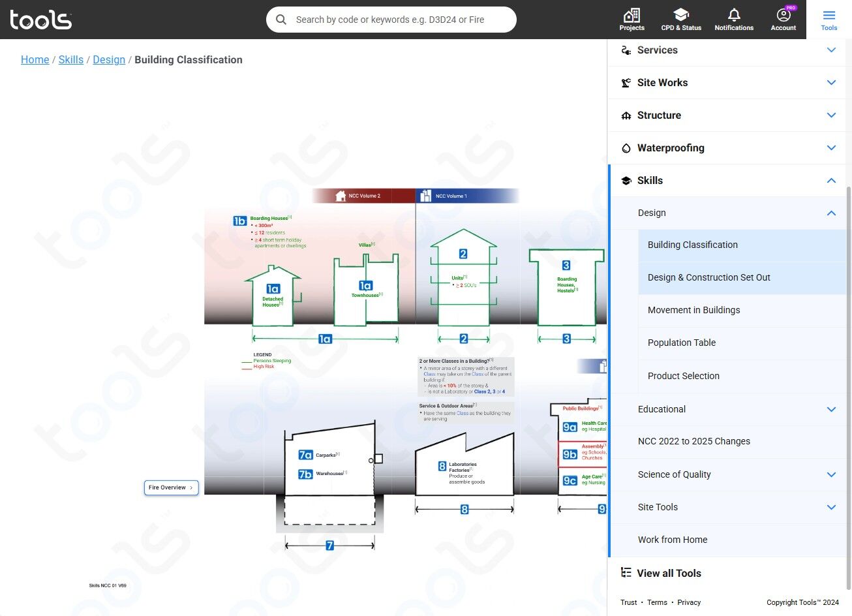Click the search magnifier icon
The height and width of the screenshot is (616, 852).
tap(281, 20)
